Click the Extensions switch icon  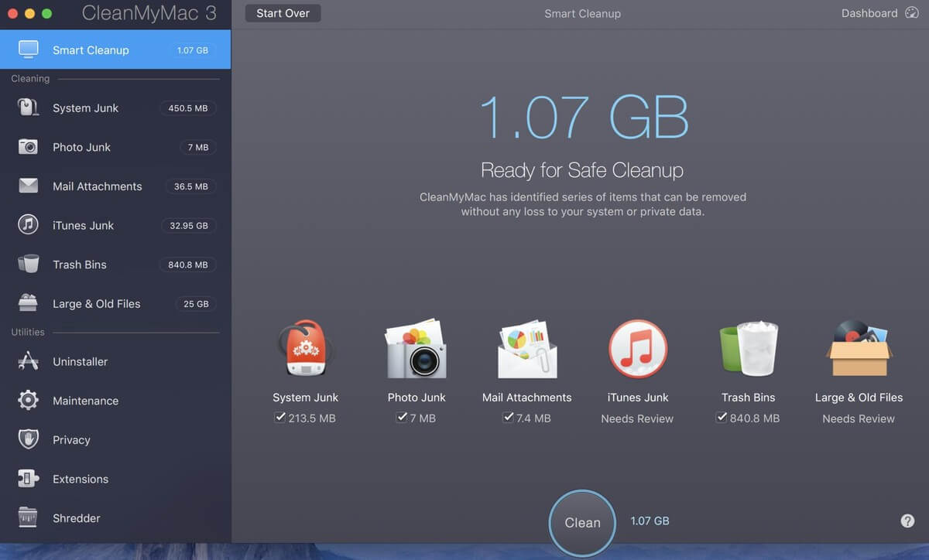pyautogui.click(x=29, y=479)
